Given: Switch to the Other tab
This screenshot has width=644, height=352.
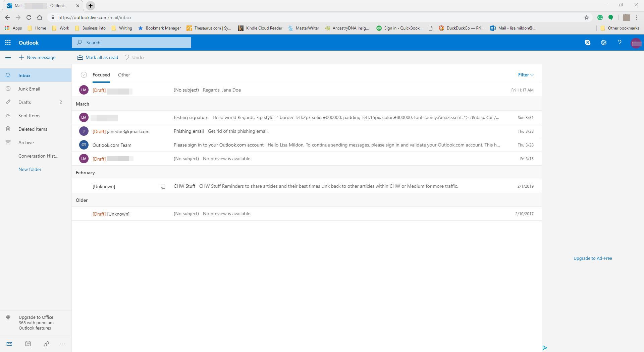Looking at the screenshot, I should coord(124,75).
